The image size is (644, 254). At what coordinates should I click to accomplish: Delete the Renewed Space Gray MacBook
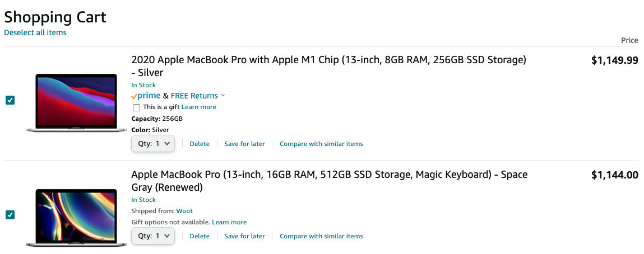(200, 236)
